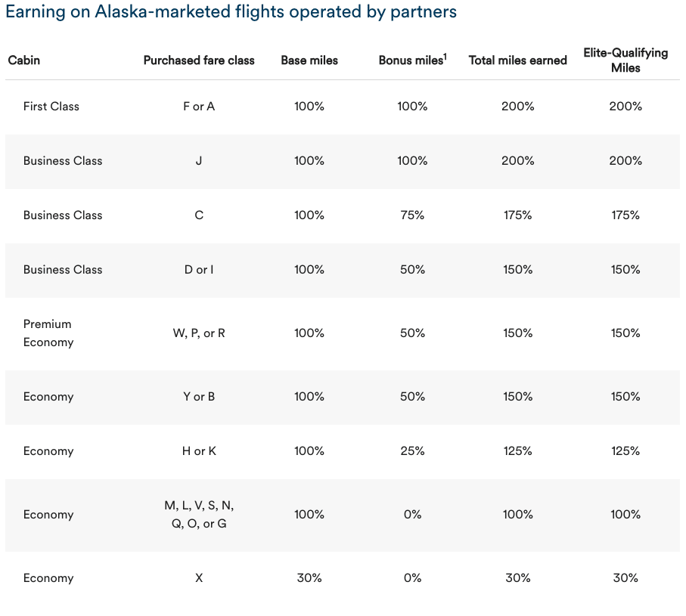Select the 'D or I' fare class cell

click(x=199, y=270)
